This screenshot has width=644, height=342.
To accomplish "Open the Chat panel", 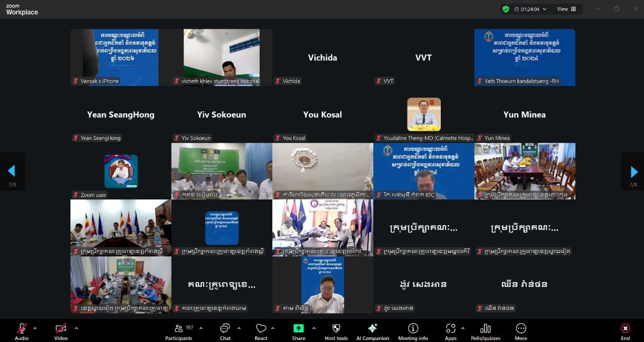I will click(225, 330).
